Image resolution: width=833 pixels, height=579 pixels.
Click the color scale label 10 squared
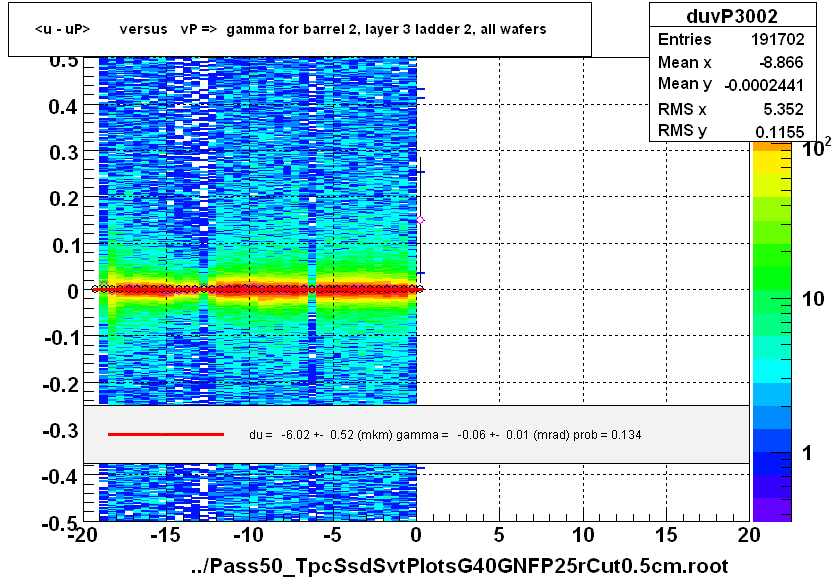click(817, 148)
